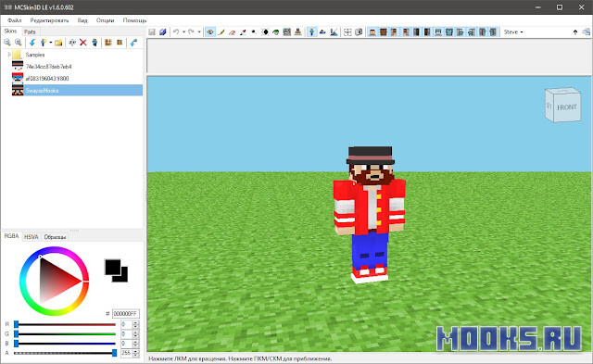Open the new skin dropdown arrow

tap(51, 43)
